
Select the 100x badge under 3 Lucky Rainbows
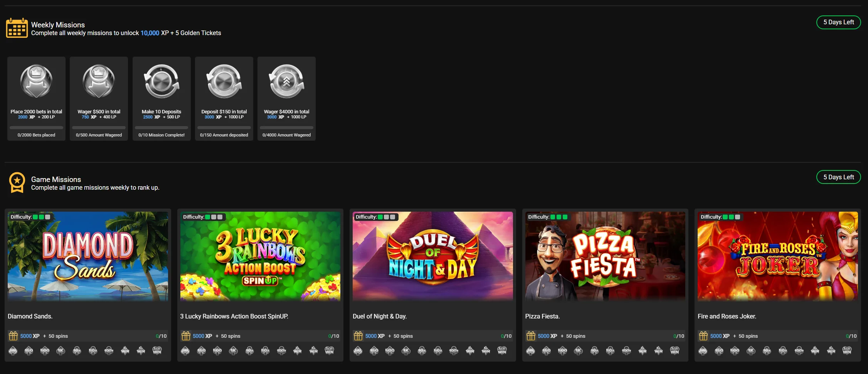click(x=282, y=350)
